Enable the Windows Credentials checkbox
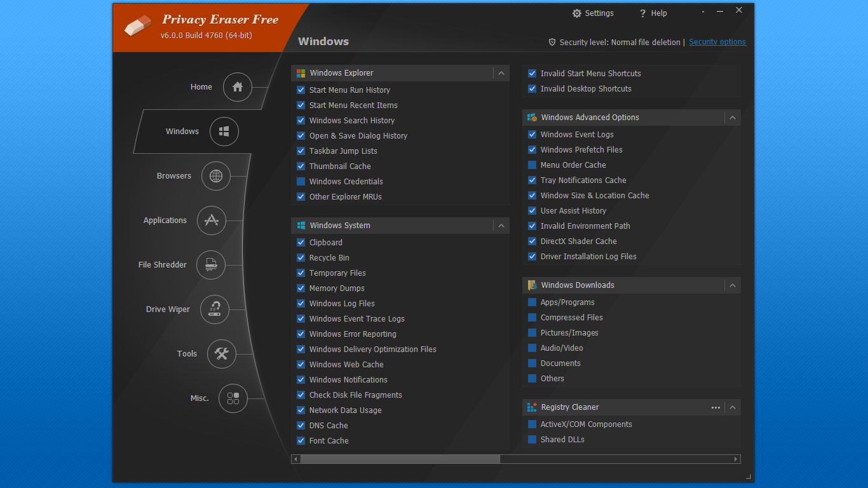Image resolution: width=868 pixels, height=488 pixels. pos(301,181)
